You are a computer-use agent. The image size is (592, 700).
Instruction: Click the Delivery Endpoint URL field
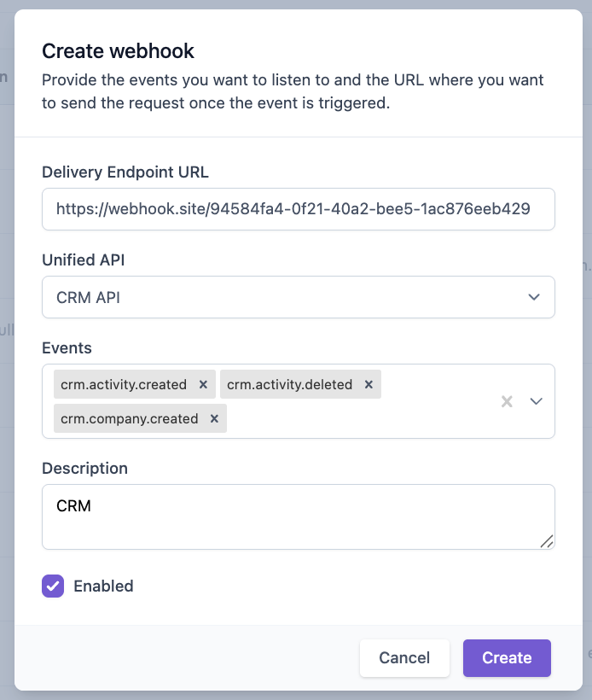tap(299, 209)
